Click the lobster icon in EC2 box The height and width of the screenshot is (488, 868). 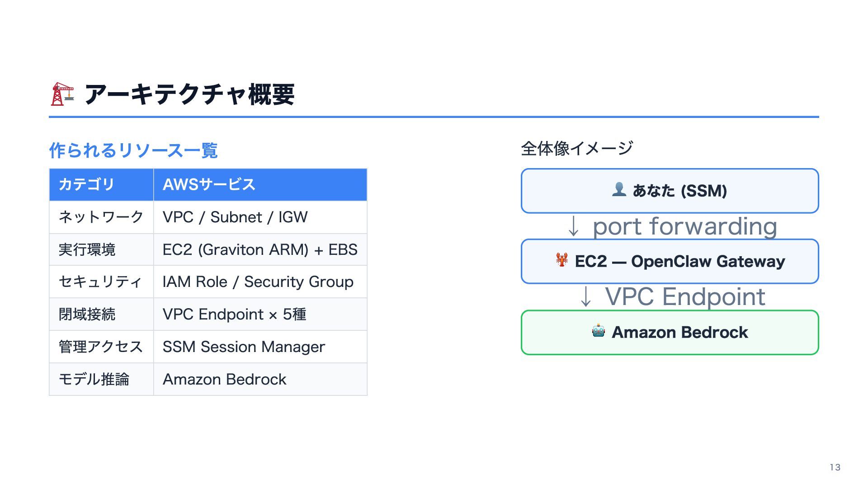(x=562, y=260)
